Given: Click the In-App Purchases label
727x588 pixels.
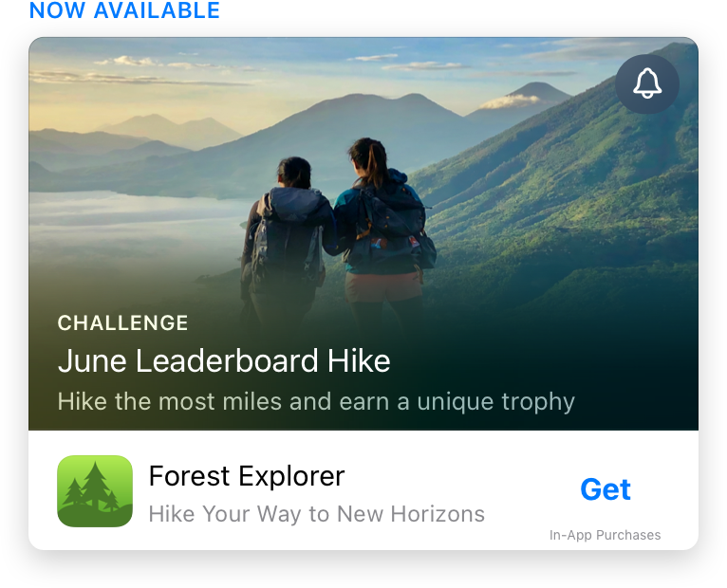Looking at the screenshot, I should coord(606,535).
